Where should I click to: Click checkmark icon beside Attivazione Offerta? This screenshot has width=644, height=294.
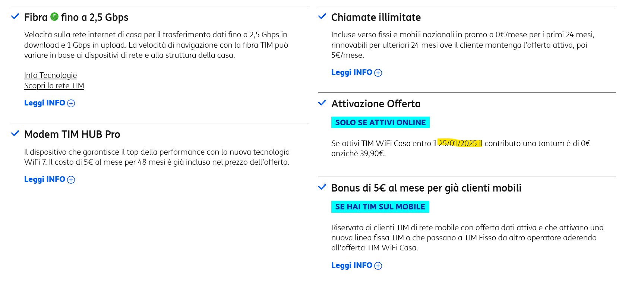322,103
